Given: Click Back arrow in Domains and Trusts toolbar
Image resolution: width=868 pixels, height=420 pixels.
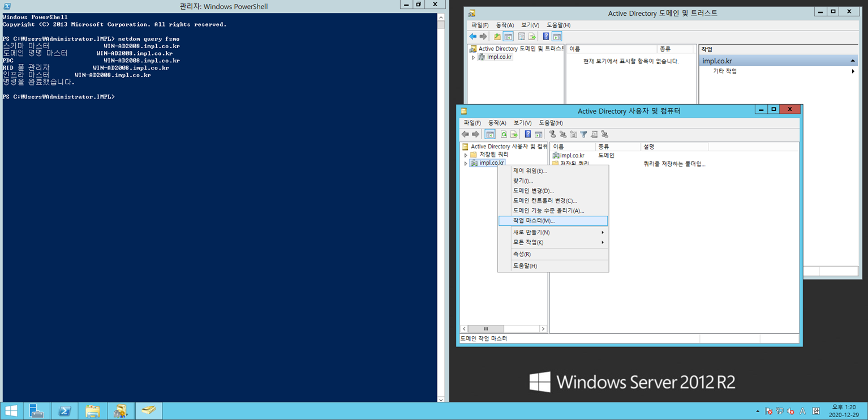Looking at the screenshot, I should [x=473, y=36].
